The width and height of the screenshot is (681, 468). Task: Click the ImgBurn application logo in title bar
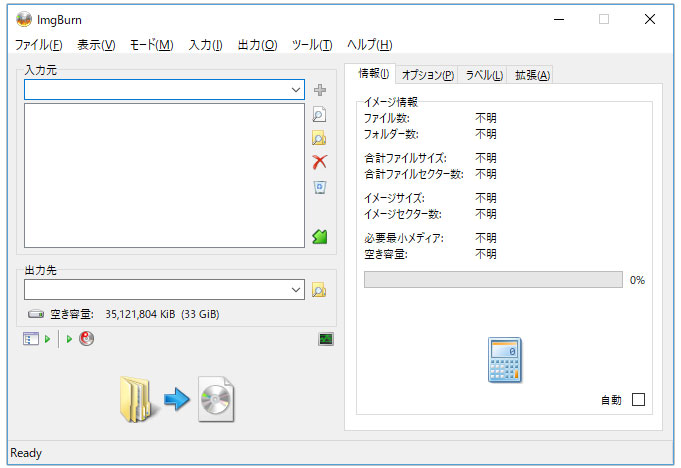[x=24, y=19]
